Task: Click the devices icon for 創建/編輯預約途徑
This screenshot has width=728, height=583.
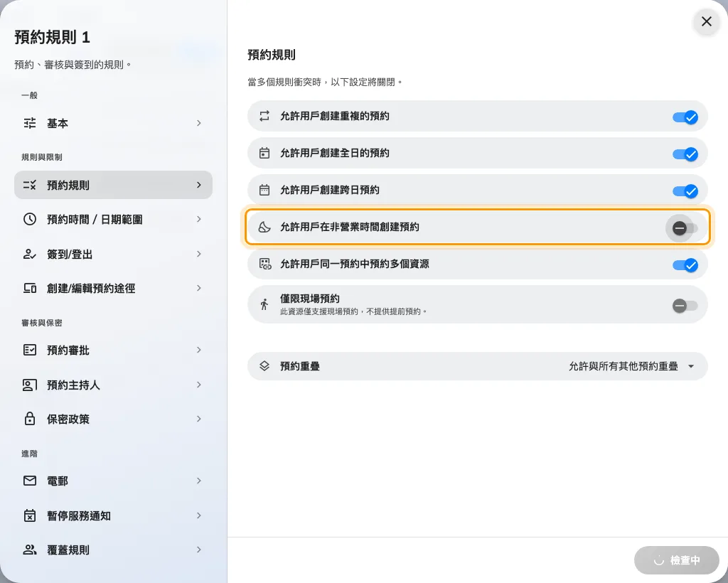Action: 30,288
